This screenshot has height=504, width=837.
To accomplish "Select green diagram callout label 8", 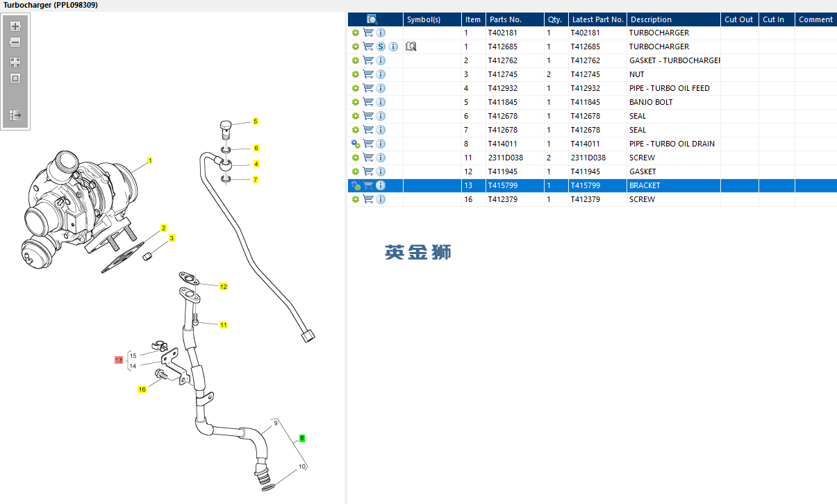I will coord(302,438).
